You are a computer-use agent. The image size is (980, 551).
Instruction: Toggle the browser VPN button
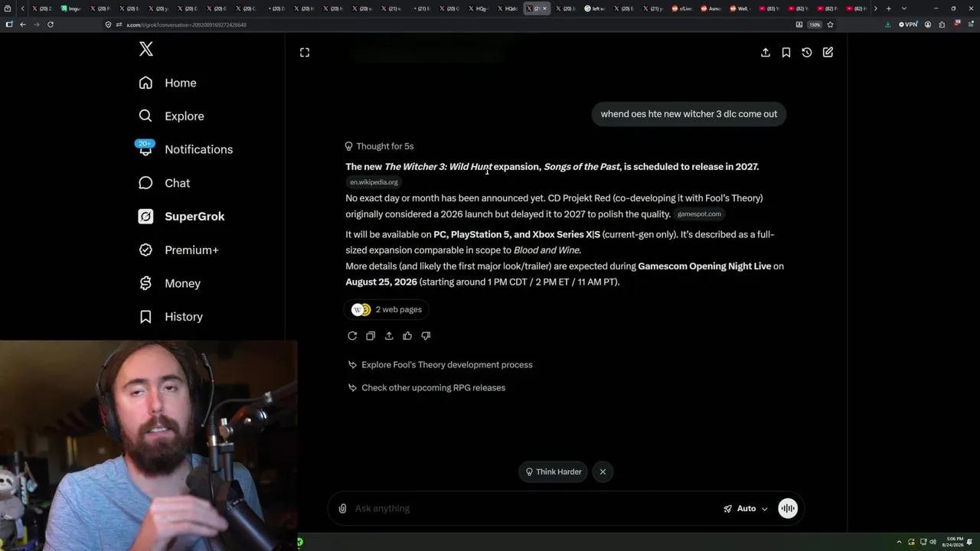point(908,24)
